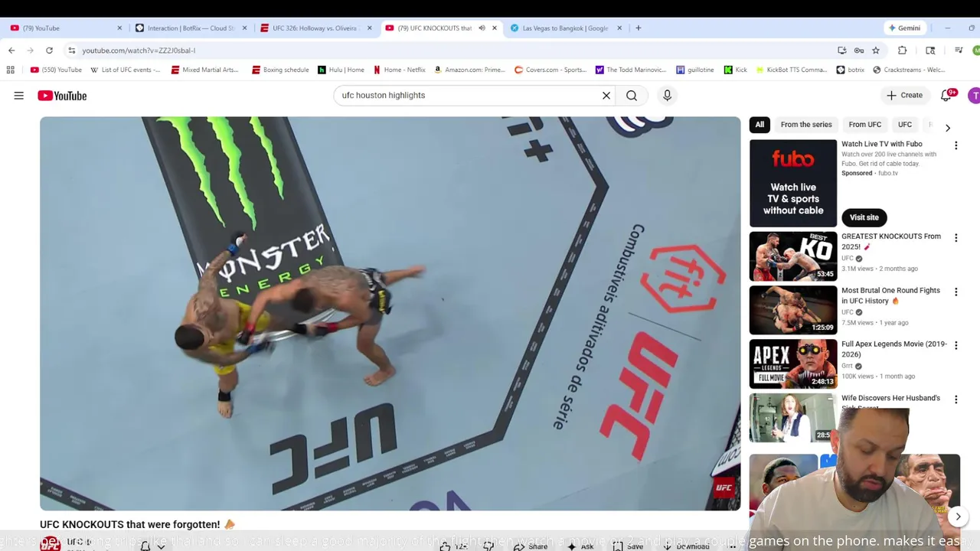Show more filter chips with the arrow
The height and width of the screenshot is (551, 980).
click(x=947, y=127)
